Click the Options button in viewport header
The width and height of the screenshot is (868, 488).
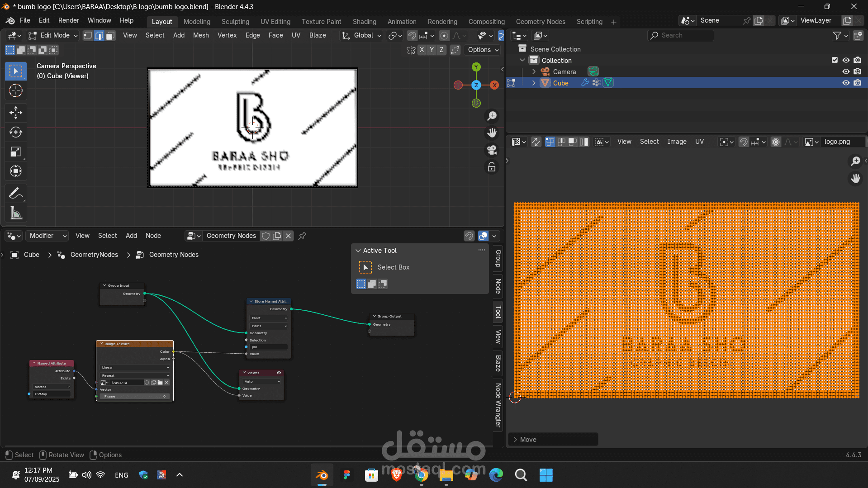coord(483,50)
